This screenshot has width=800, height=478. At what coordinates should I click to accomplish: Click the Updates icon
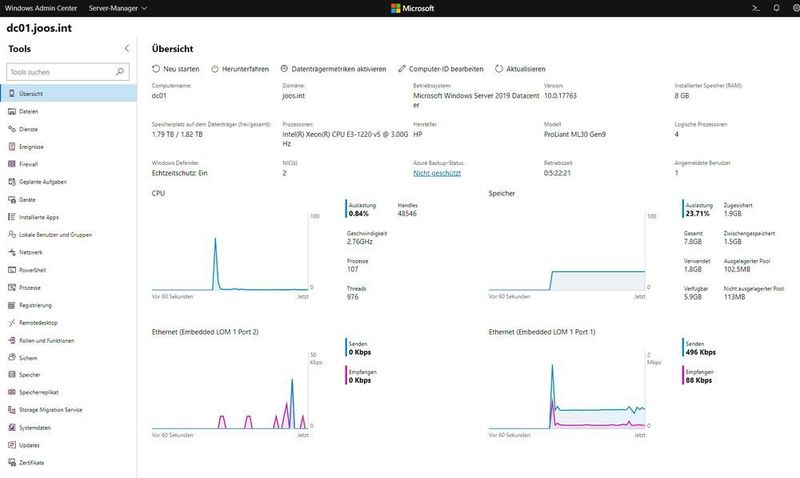(x=12, y=445)
